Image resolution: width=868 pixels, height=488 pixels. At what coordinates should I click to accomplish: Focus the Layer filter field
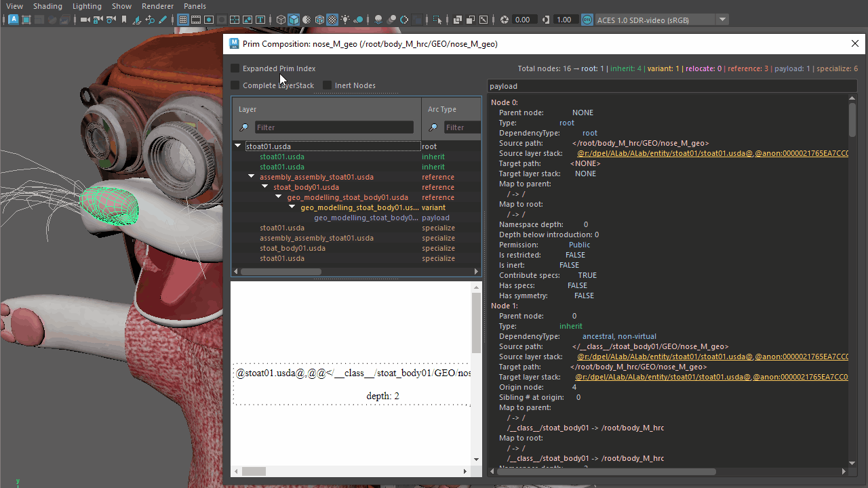click(334, 127)
